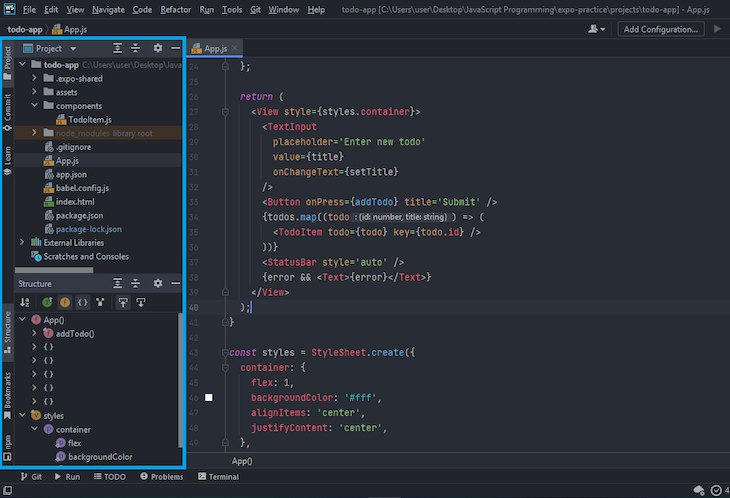The image size is (730, 498).
Task: Collapse all in the Project panel
Action: pyautogui.click(x=136, y=48)
